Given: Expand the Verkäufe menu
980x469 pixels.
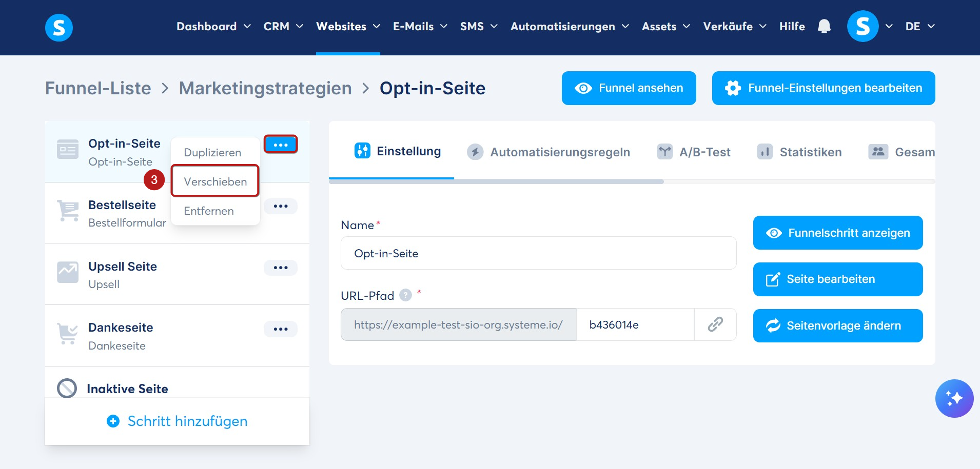Looking at the screenshot, I should [735, 26].
